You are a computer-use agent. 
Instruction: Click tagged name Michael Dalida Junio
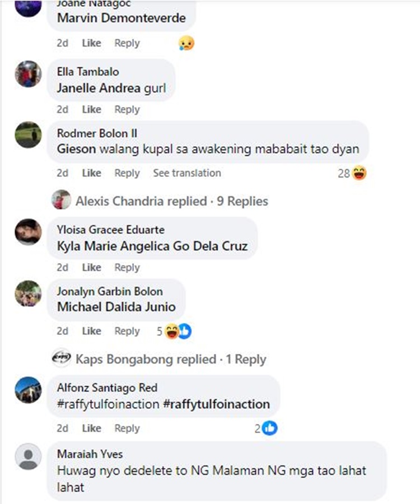(x=116, y=307)
